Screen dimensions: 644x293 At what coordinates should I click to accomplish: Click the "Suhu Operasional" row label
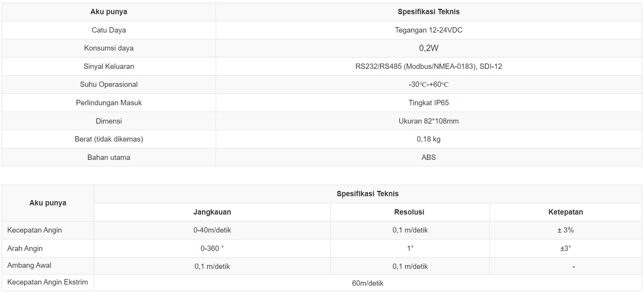109,85
